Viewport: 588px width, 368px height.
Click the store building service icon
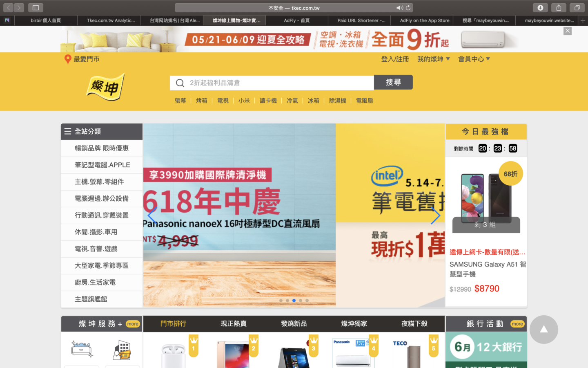[x=122, y=350]
